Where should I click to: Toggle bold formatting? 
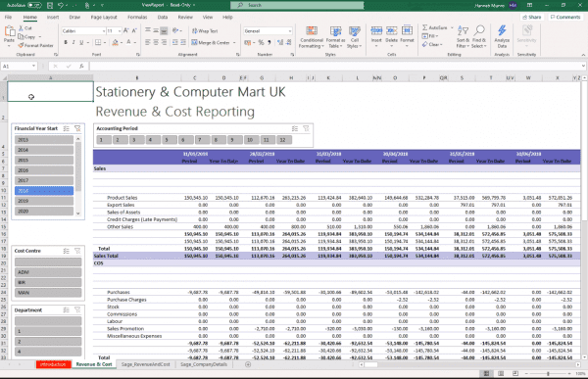[x=66, y=42]
